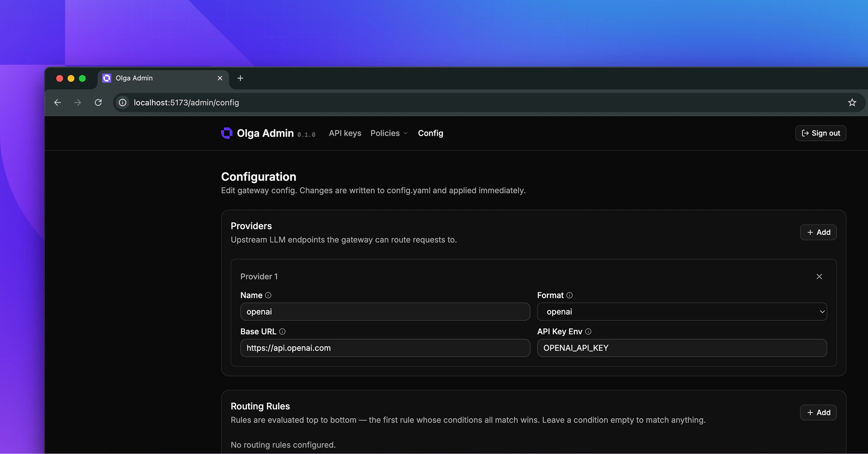The width and height of the screenshot is (868, 454).
Task: Select the Olga Admin browser tab
Action: pos(164,78)
